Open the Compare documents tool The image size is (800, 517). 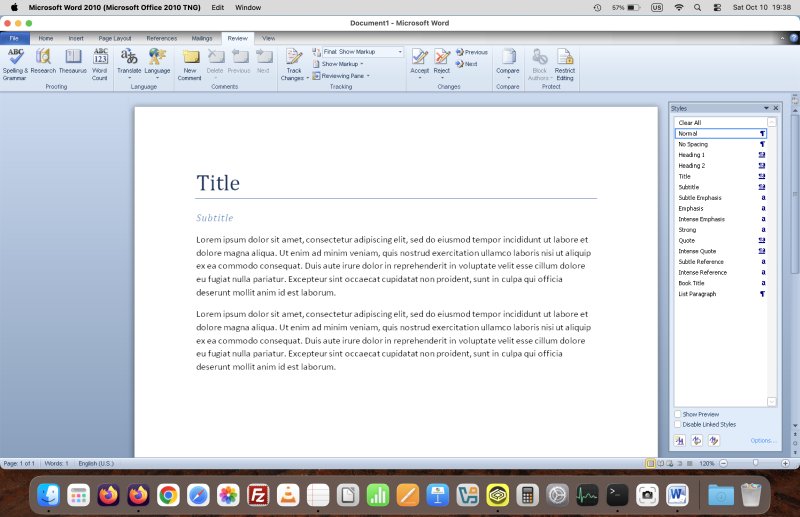pos(508,63)
